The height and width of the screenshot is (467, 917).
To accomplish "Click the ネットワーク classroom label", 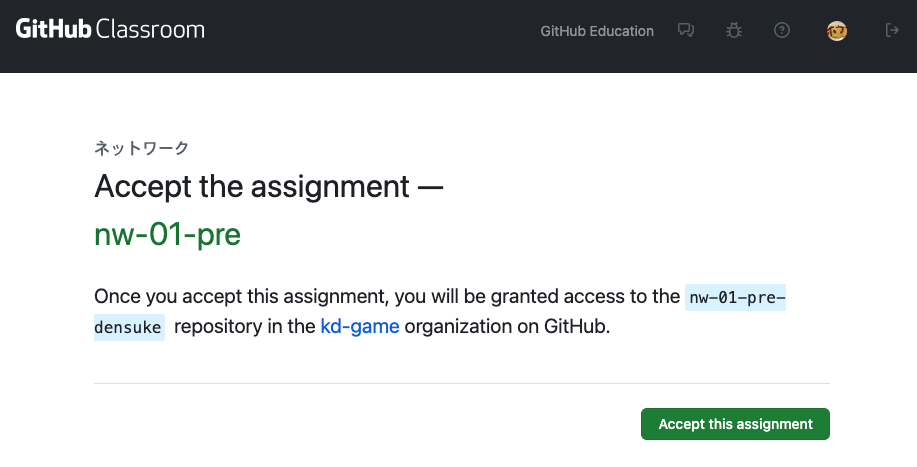I will (x=142, y=148).
